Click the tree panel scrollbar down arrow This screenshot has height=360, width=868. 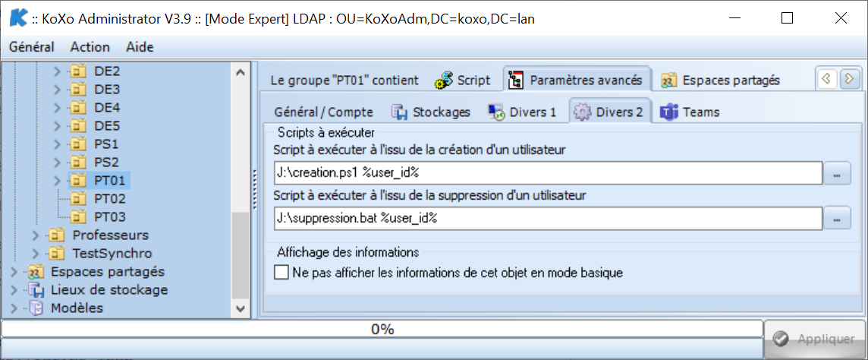[241, 308]
